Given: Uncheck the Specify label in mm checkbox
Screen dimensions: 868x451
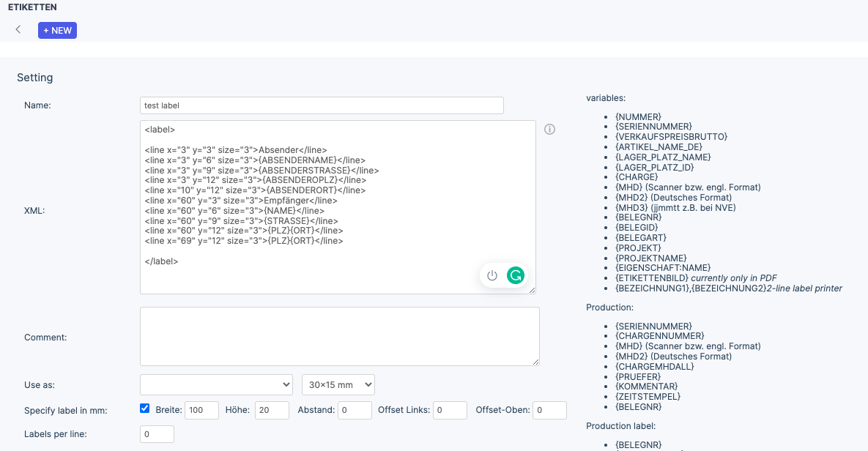Looking at the screenshot, I should tap(145, 409).
